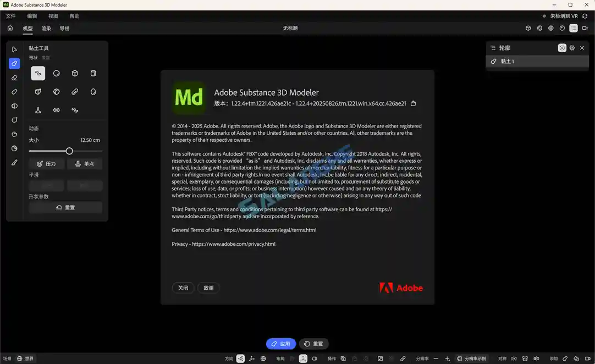Choose the cylinder brush shape
This screenshot has height=364, width=595.
click(93, 73)
